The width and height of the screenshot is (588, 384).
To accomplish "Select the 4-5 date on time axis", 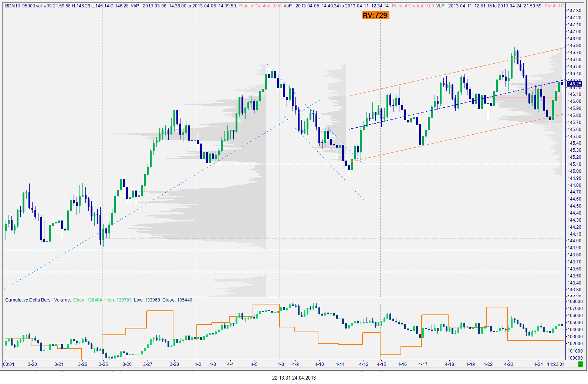I will (x=254, y=364).
